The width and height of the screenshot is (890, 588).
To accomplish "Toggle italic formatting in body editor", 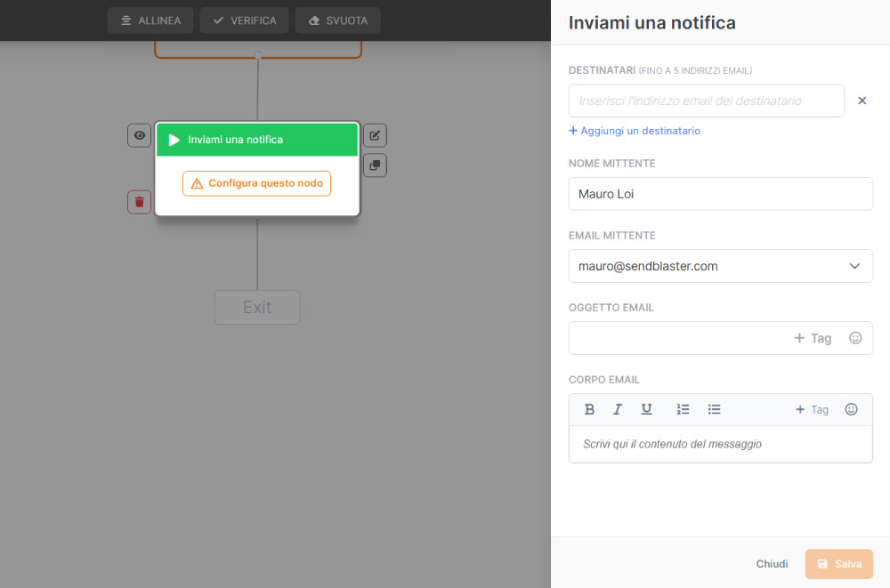I will 618,410.
